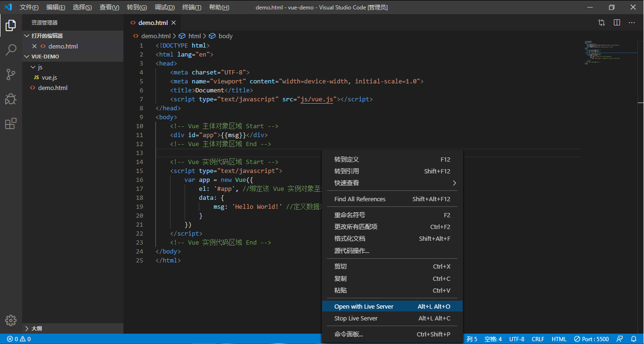Choose 粘贴 in context menu
644x344 pixels.
tap(392, 290)
